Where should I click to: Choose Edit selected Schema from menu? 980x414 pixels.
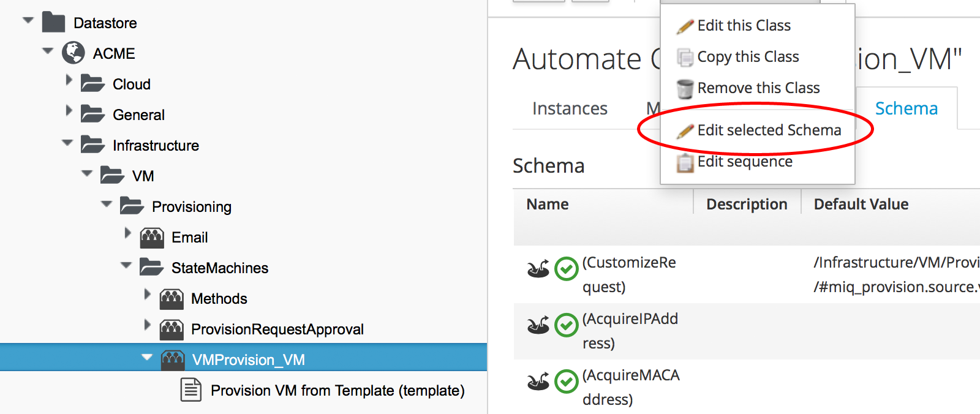769,130
